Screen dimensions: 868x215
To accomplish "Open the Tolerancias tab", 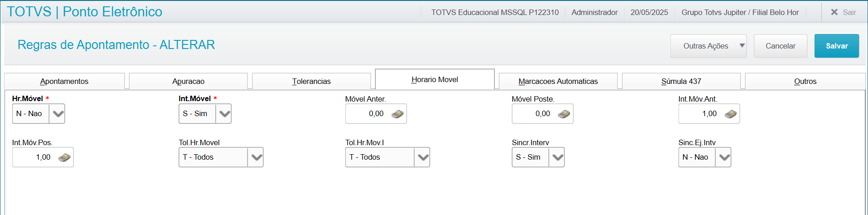I will (x=311, y=81).
